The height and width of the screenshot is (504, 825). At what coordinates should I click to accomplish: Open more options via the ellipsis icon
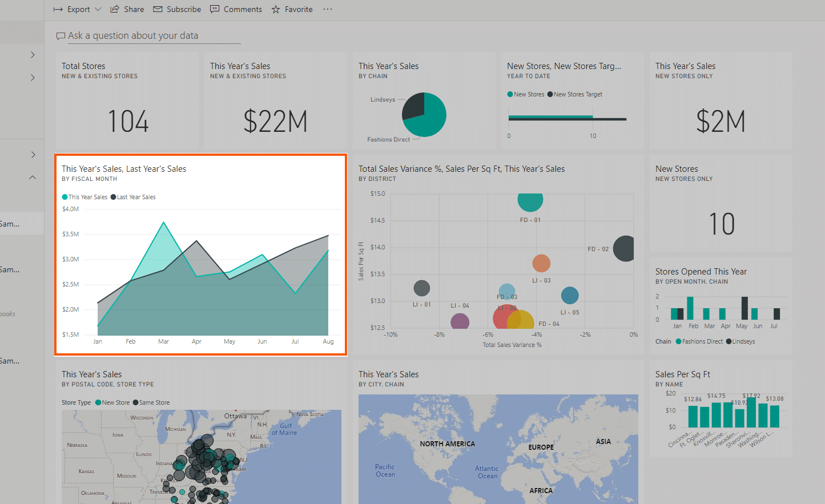327,9
